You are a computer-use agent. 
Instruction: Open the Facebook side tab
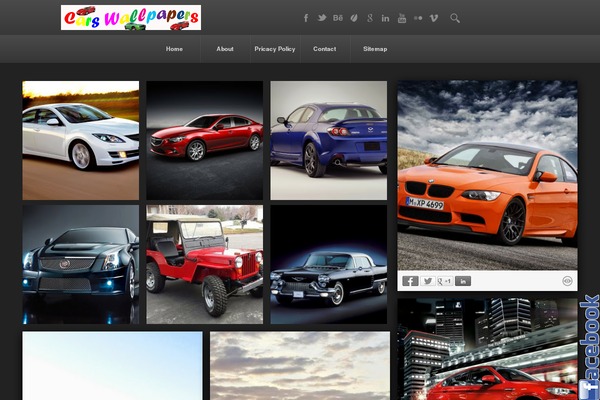(x=589, y=346)
